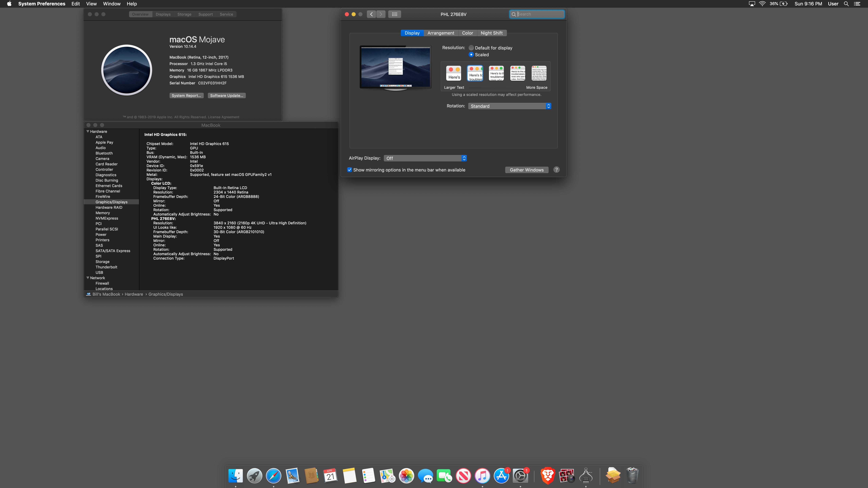Click the Software Update button
The image size is (868, 488).
[226, 96]
